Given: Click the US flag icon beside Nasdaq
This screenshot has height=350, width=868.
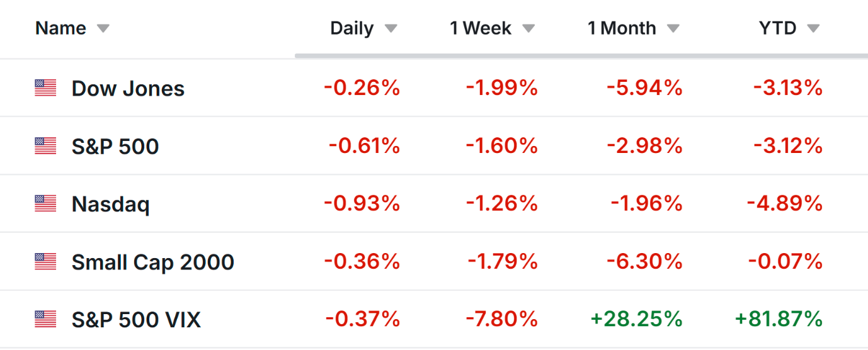Looking at the screenshot, I should (x=45, y=203).
